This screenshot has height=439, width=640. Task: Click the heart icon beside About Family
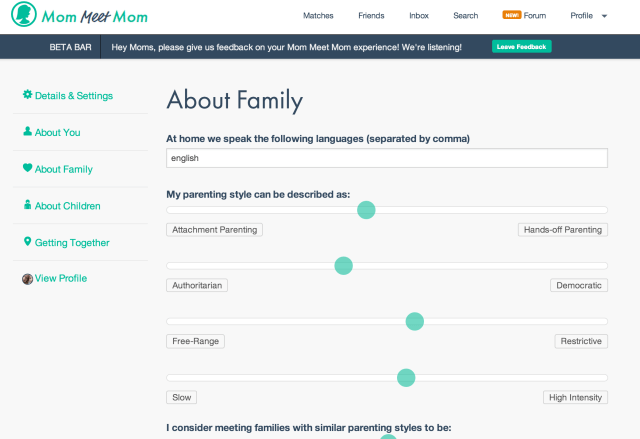(x=28, y=169)
